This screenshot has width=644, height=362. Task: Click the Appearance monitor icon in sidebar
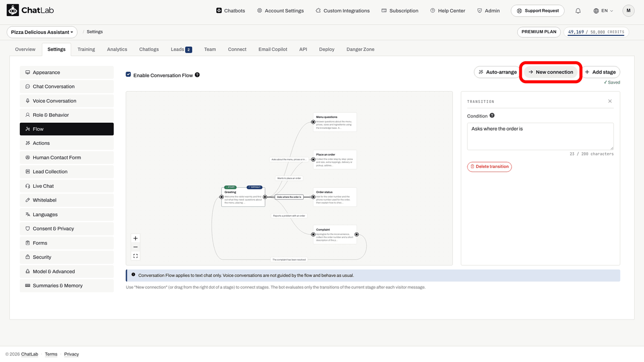(x=28, y=72)
